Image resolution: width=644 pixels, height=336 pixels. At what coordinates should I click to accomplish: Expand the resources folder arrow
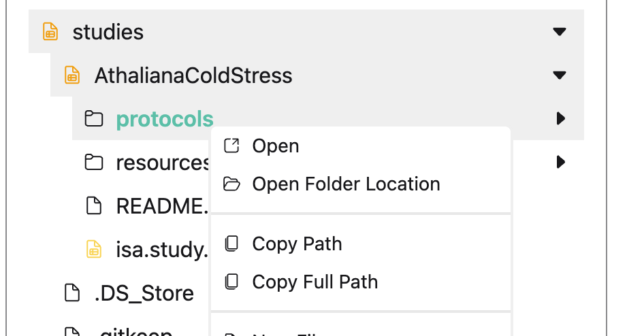coord(561,162)
